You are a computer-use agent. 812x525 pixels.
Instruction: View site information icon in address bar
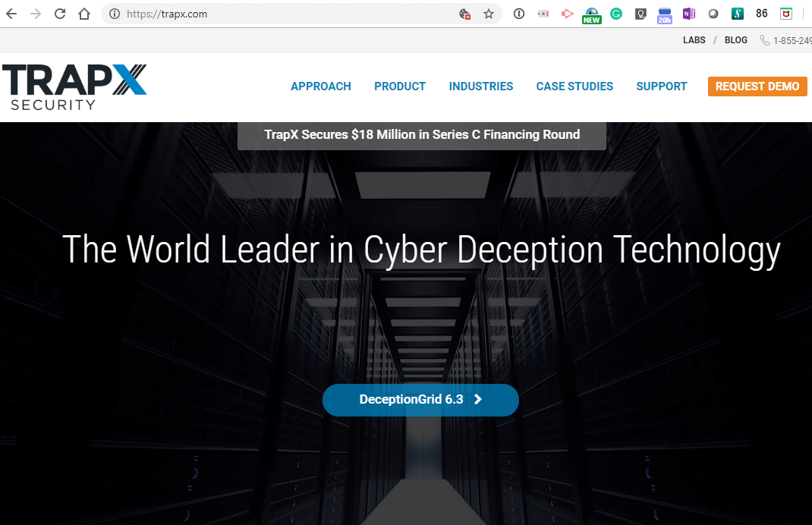point(115,14)
